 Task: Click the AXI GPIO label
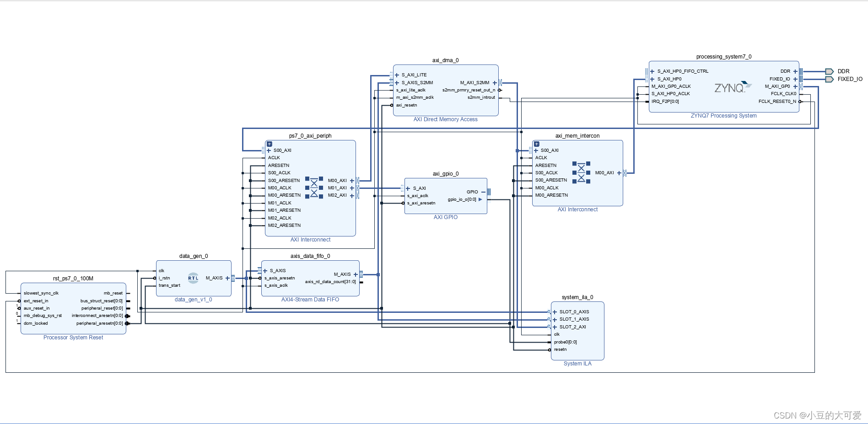click(x=446, y=217)
